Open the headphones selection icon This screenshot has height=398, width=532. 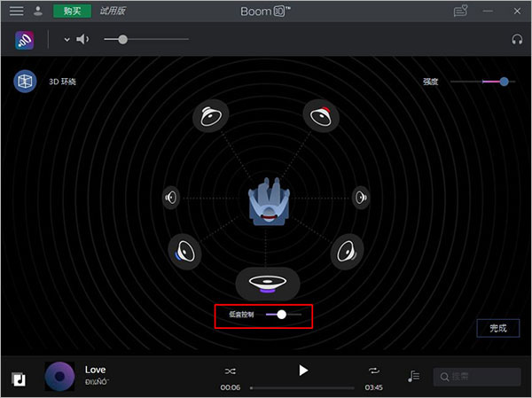[517, 40]
